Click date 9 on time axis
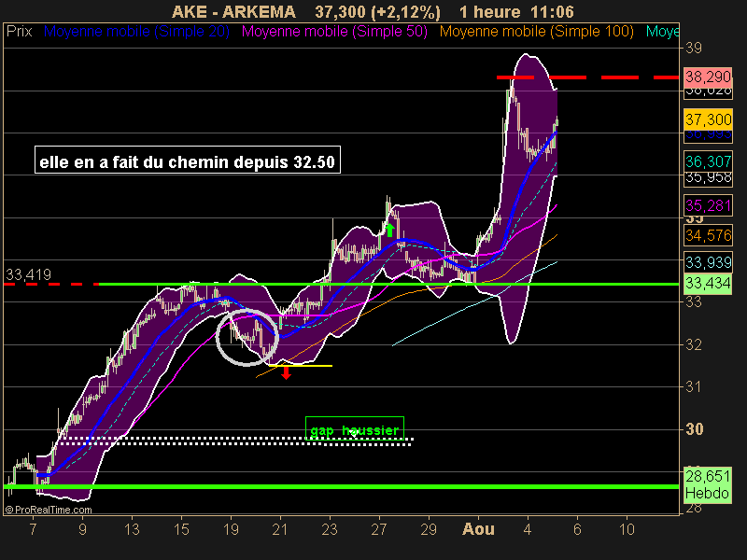747x560 pixels. point(82,529)
